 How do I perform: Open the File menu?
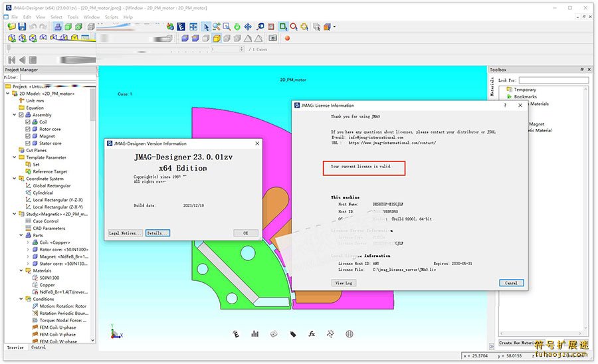[x=15, y=17]
